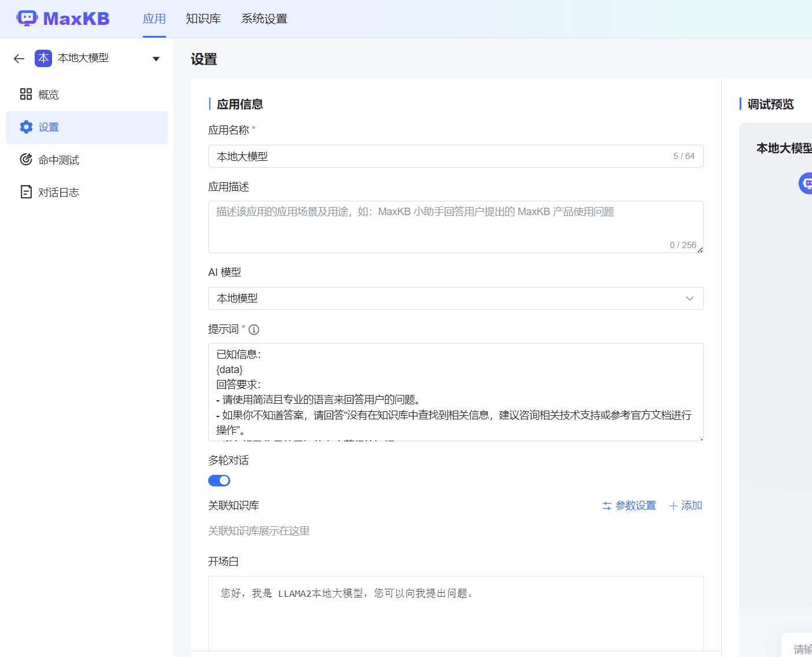This screenshot has width=812, height=657.
Task: Click the 关联知识库 label
Action: tap(234, 505)
